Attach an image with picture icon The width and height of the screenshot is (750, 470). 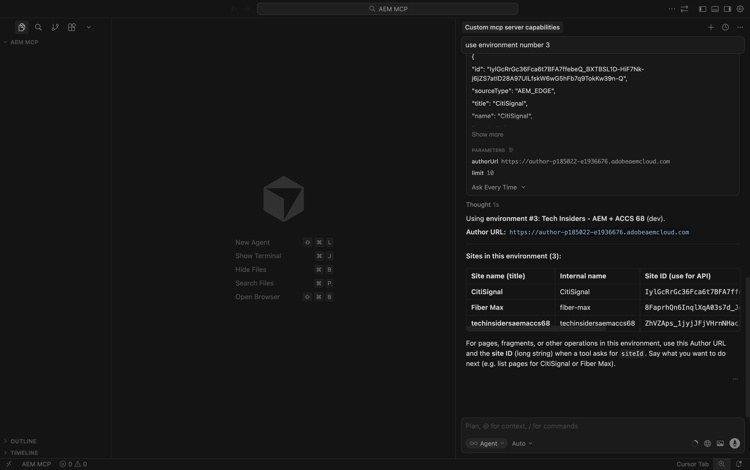click(x=720, y=444)
